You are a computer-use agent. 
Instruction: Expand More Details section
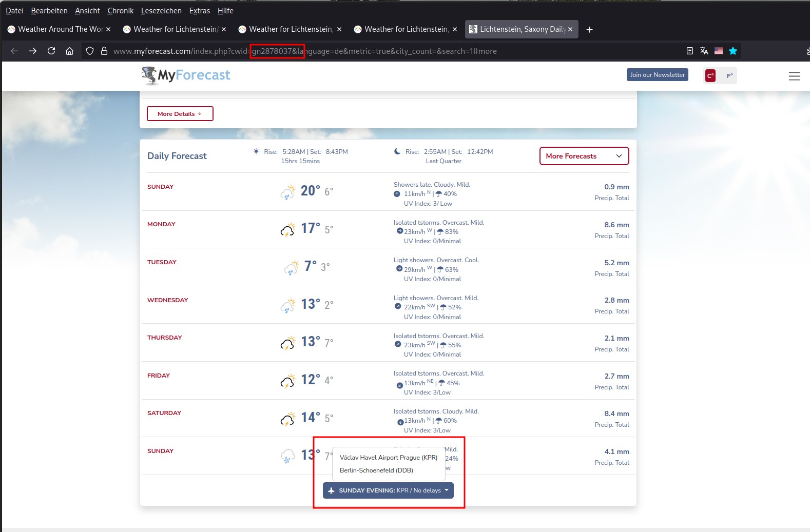click(180, 114)
